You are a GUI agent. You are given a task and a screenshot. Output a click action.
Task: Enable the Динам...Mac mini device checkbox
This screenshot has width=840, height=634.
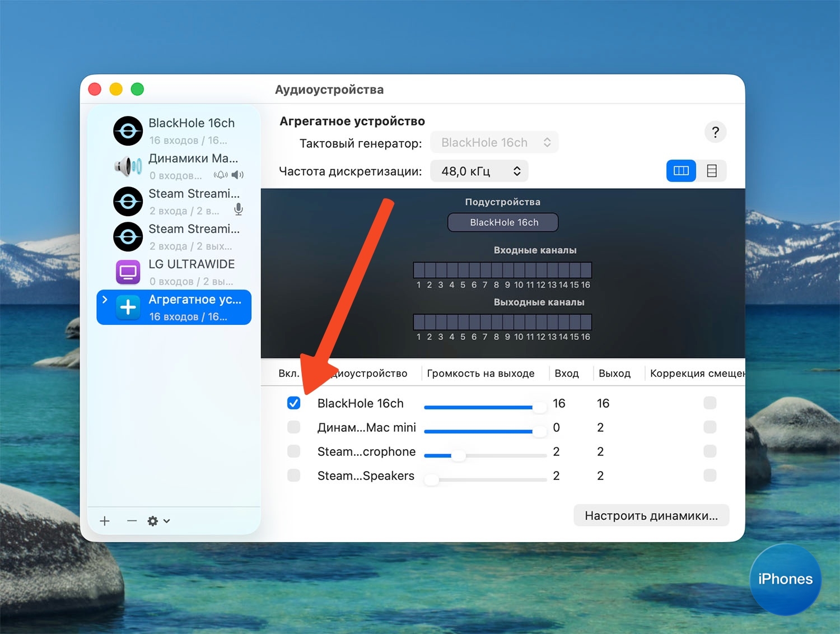pos(293,427)
